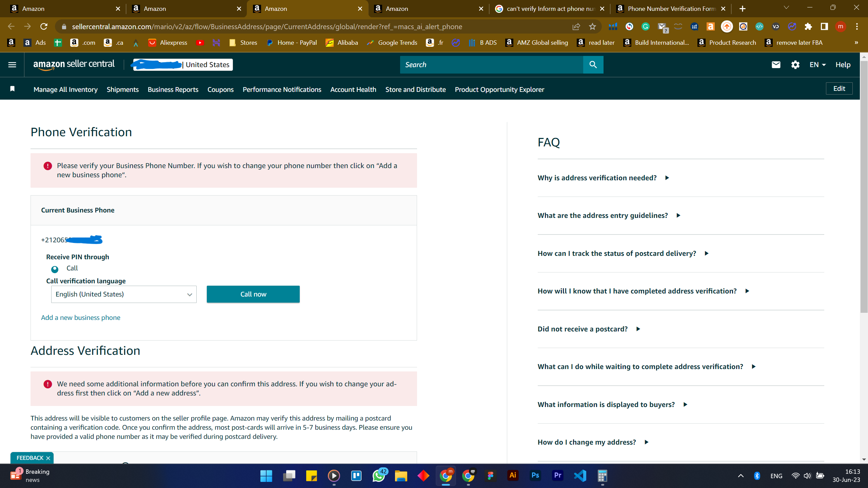Viewport: 868px width, 488px height.
Task: Open the side panel toggle icon
Action: [x=824, y=26]
